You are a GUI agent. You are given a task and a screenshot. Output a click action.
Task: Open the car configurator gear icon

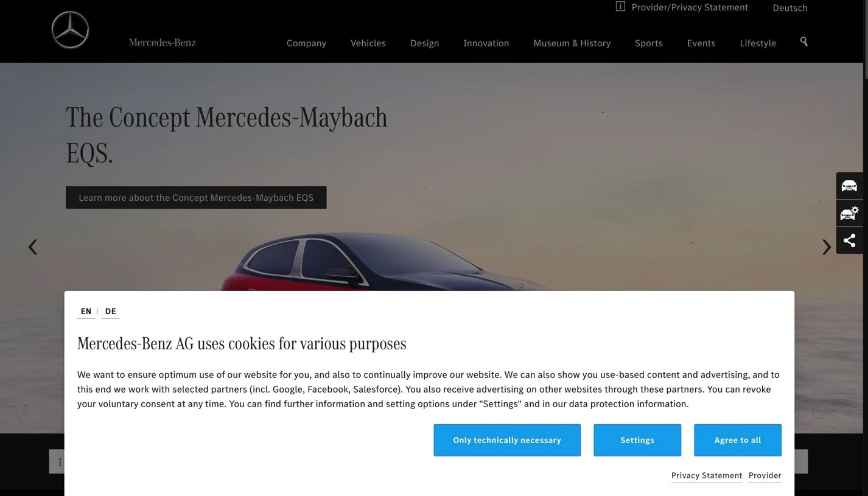[849, 213]
